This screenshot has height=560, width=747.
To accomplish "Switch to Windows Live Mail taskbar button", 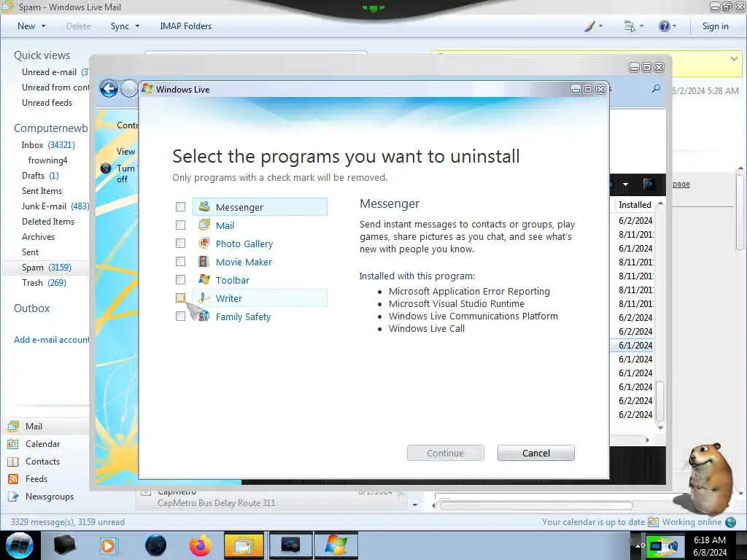I will click(x=244, y=545).
